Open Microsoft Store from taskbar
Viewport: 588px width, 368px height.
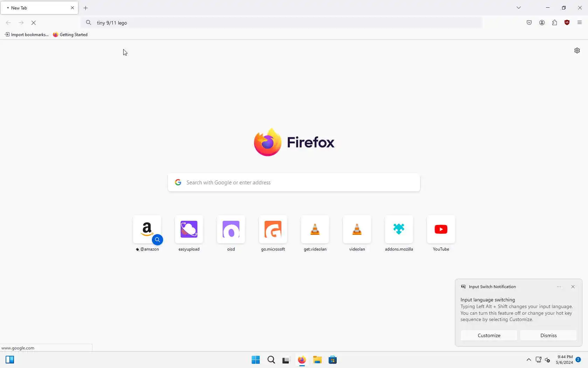tap(333, 360)
